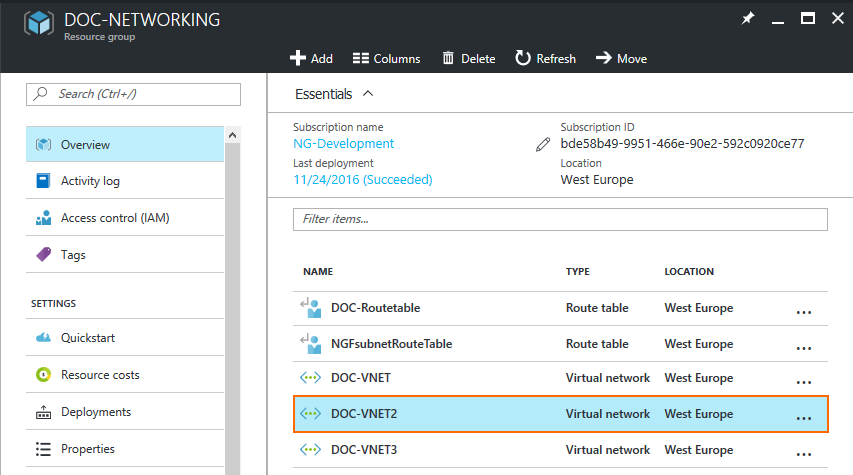853x475 pixels.
Task: Open the ellipsis menu for DOC-VNET2
Action: click(x=804, y=418)
